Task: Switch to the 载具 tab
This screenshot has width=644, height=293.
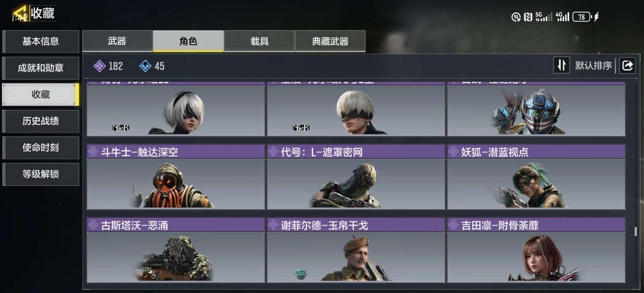Action: click(x=259, y=41)
